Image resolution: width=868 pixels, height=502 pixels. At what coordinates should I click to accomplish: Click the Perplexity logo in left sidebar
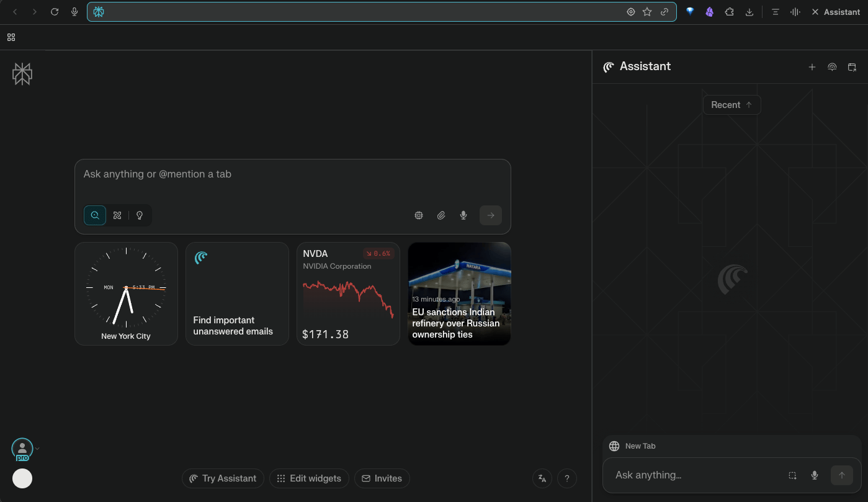[22, 74]
